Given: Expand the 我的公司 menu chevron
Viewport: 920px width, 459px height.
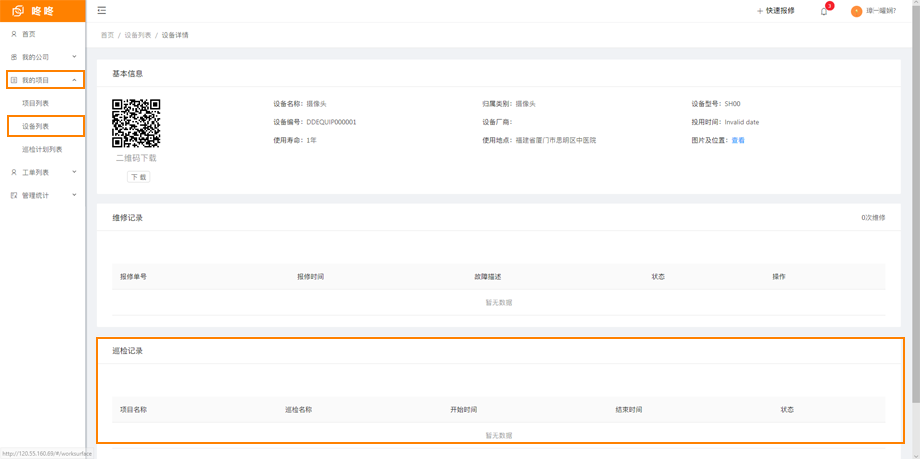Looking at the screenshot, I should [74, 57].
